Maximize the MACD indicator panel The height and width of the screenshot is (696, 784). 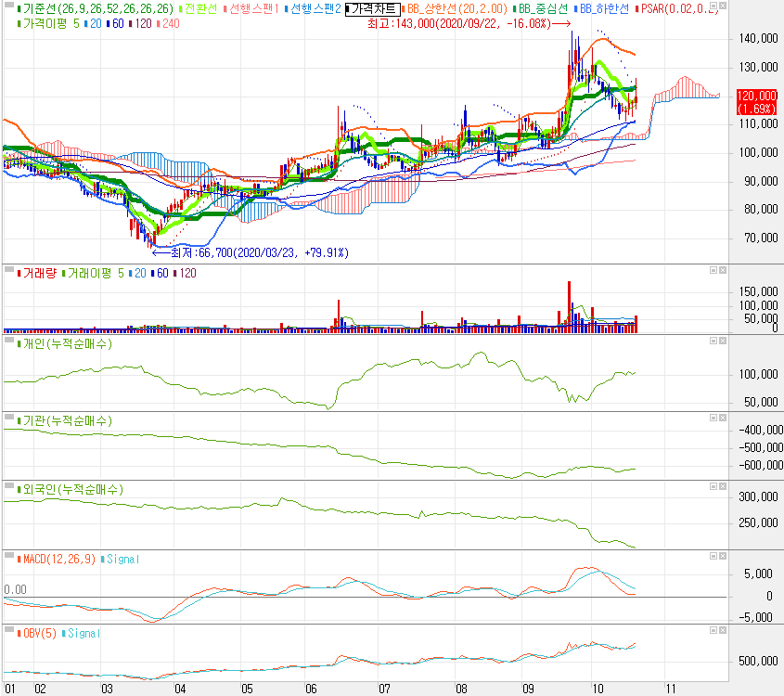click(714, 556)
